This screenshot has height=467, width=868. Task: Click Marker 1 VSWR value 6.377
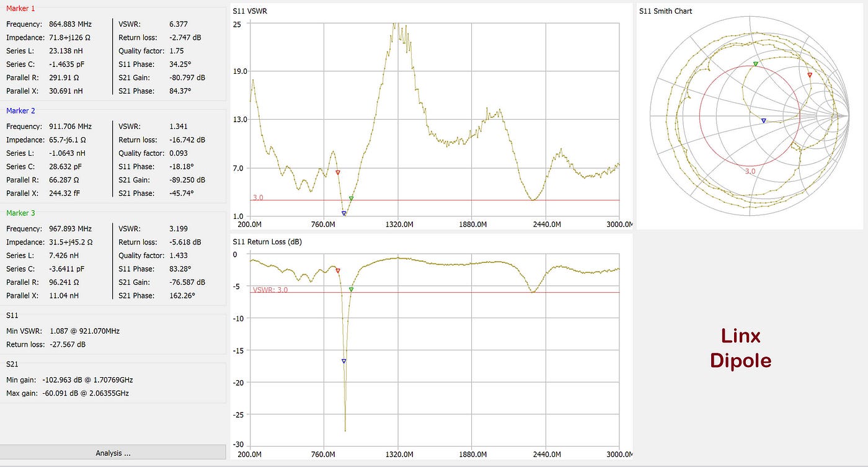pos(179,24)
